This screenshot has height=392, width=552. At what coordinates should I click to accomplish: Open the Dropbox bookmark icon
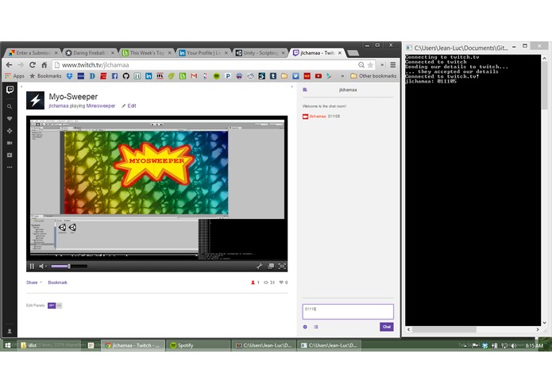click(69, 76)
